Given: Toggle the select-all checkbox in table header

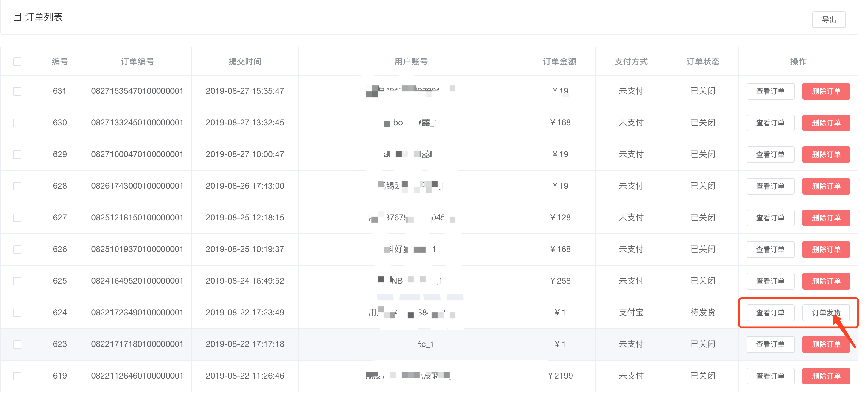Looking at the screenshot, I should [17, 61].
